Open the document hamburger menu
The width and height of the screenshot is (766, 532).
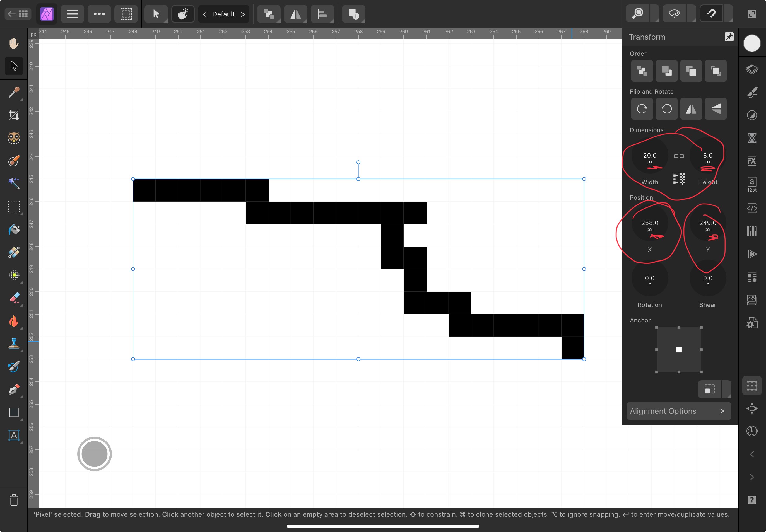(72, 14)
